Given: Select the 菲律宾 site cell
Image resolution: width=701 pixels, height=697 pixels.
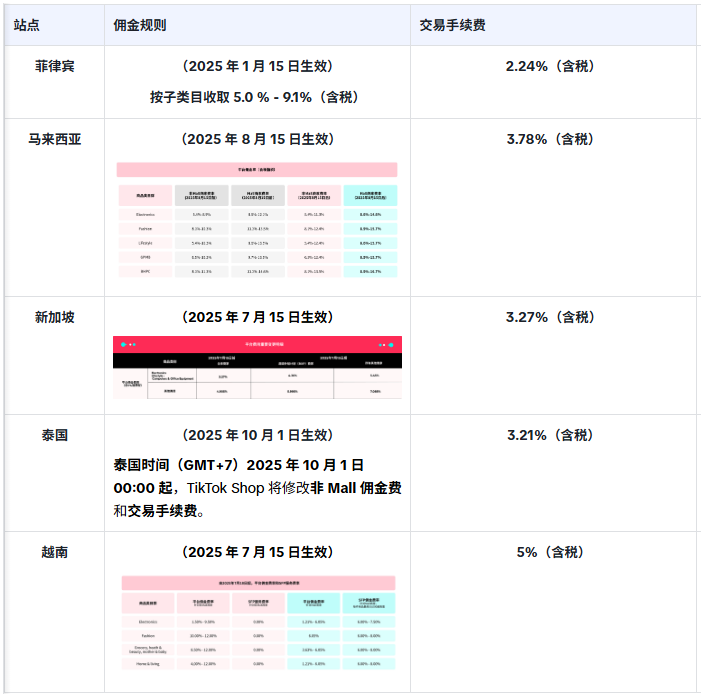Looking at the screenshot, I should (x=55, y=67).
